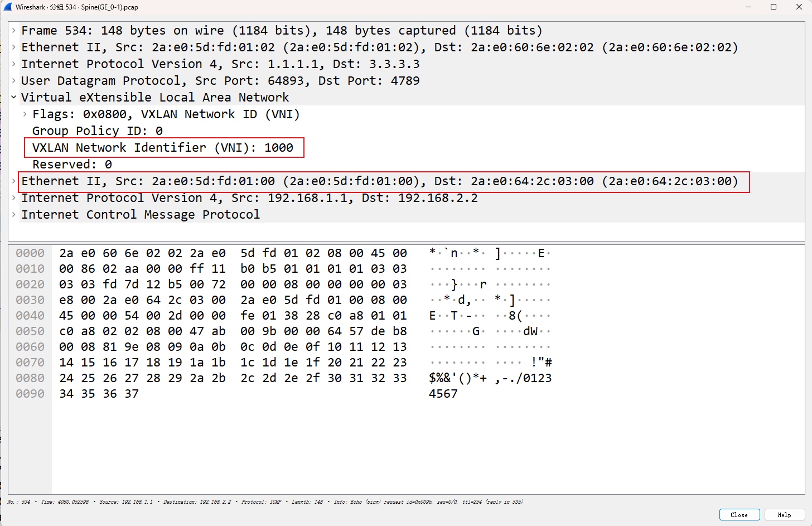Expand User Datagram Protocol section
812x526 pixels.
tap(13, 80)
